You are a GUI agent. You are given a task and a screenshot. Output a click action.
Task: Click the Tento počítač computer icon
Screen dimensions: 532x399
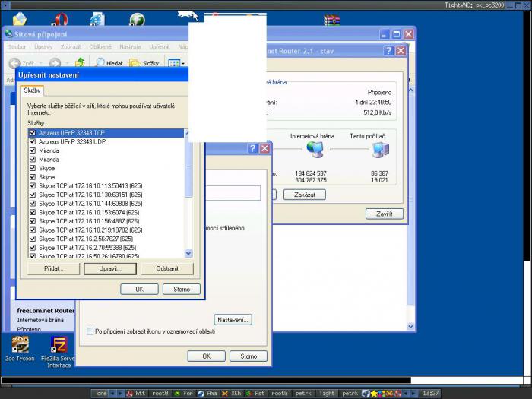(x=380, y=150)
